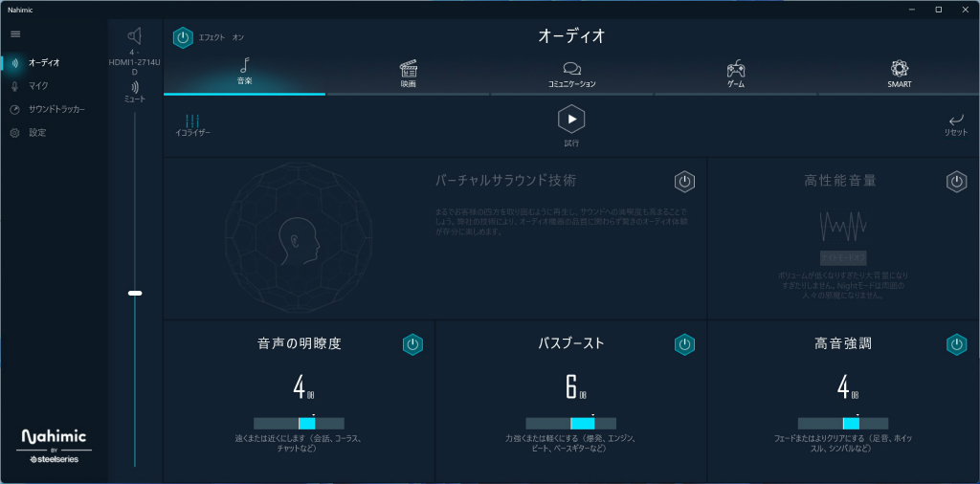Click the speaker output device icon

(135, 35)
